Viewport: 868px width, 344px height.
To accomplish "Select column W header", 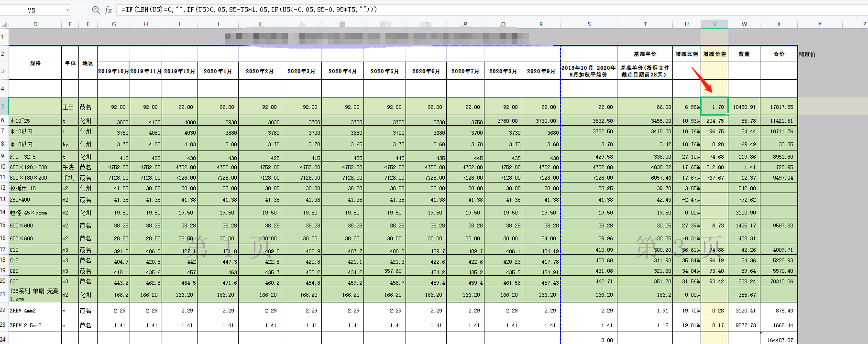I will coord(744,24).
